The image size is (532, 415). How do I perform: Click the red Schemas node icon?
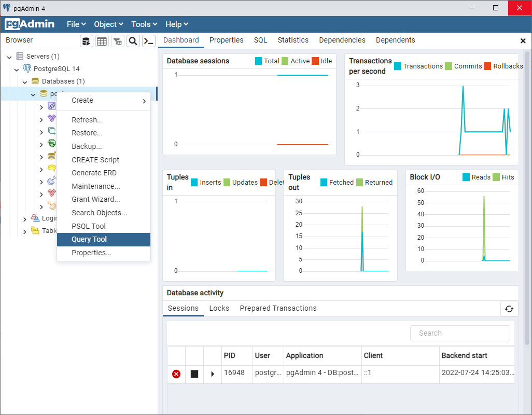pyautogui.click(x=51, y=193)
